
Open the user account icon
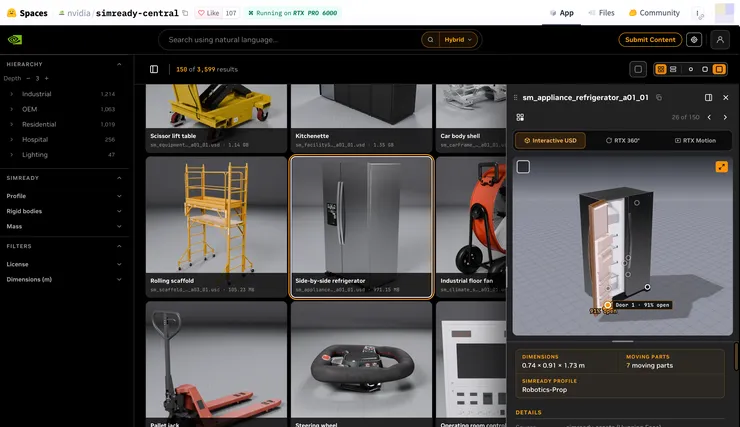click(x=720, y=40)
